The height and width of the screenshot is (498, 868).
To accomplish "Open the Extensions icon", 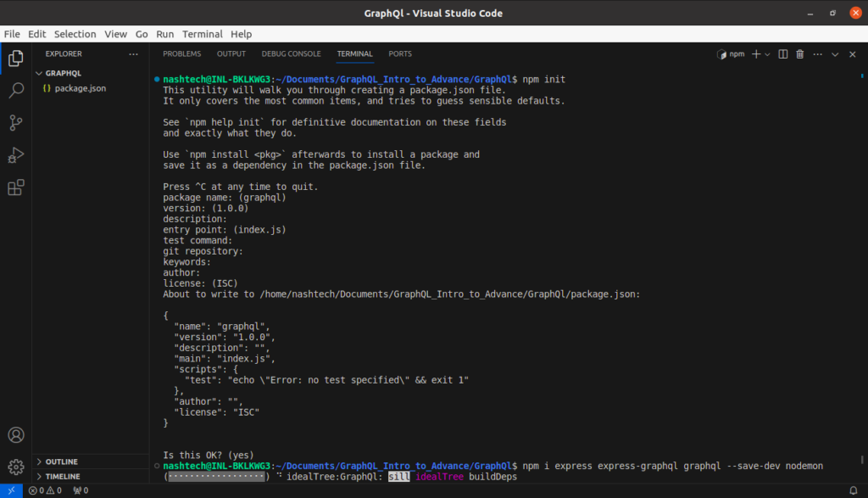I will 15,187.
